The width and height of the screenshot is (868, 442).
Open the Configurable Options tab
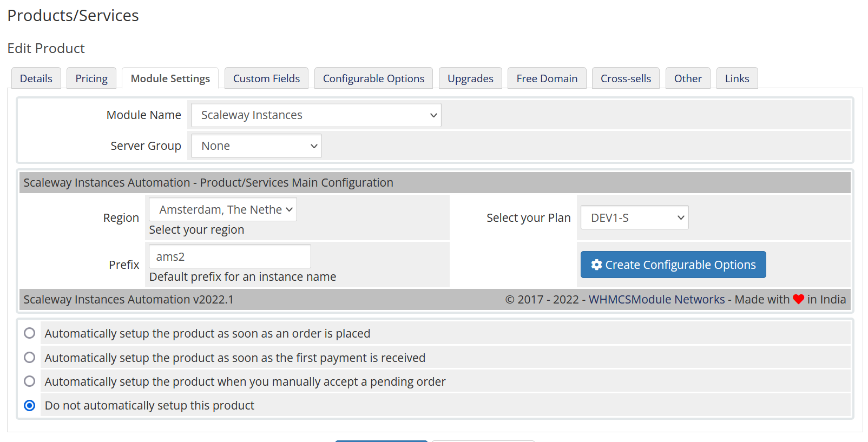[373, 78]
